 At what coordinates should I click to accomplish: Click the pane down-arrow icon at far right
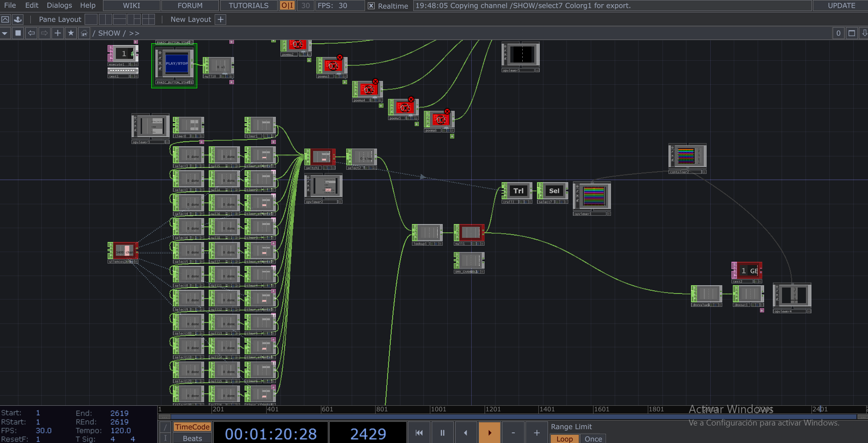[864, 33]
